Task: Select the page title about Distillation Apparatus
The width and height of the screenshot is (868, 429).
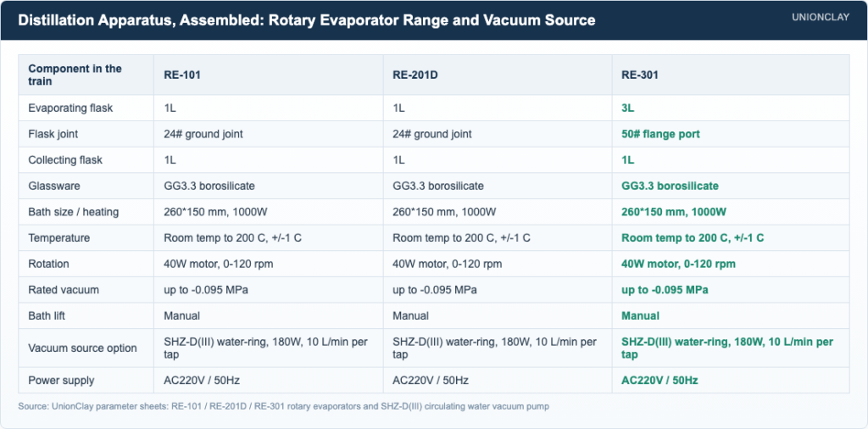Action: click(x=307, y=20)
